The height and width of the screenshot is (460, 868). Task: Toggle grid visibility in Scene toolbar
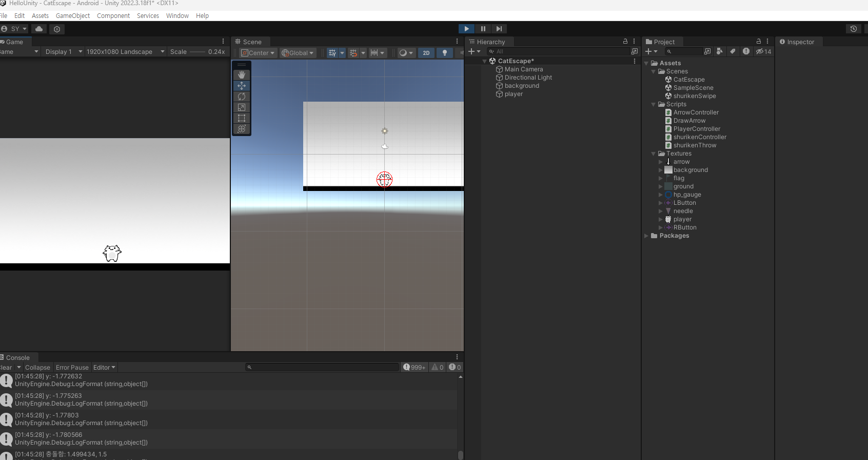[332, 53]
